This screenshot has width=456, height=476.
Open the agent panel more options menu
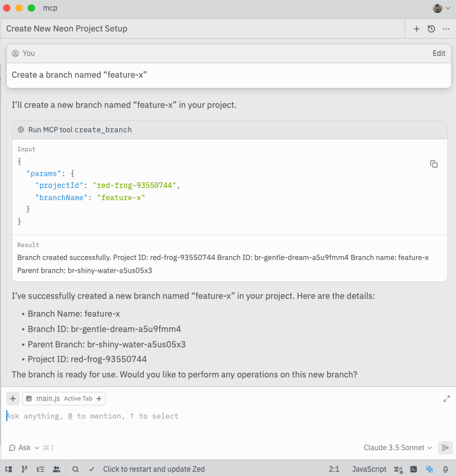tap(446, 29)
